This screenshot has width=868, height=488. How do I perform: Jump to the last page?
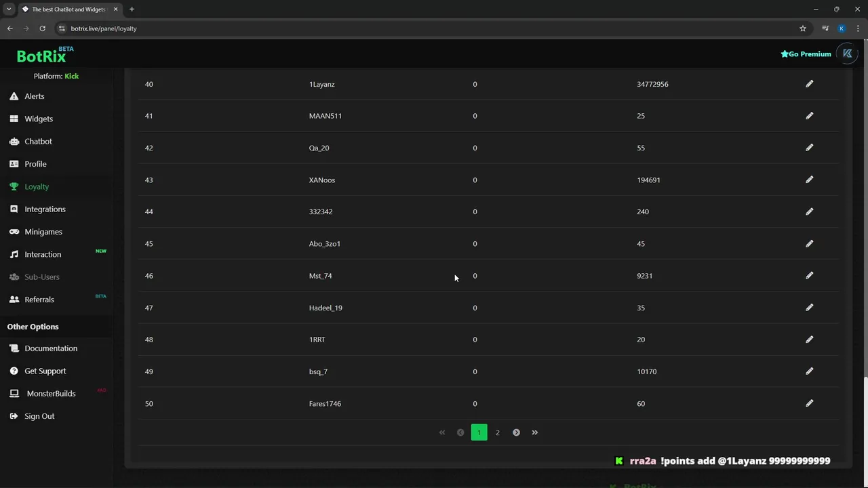tap(534, 432)
